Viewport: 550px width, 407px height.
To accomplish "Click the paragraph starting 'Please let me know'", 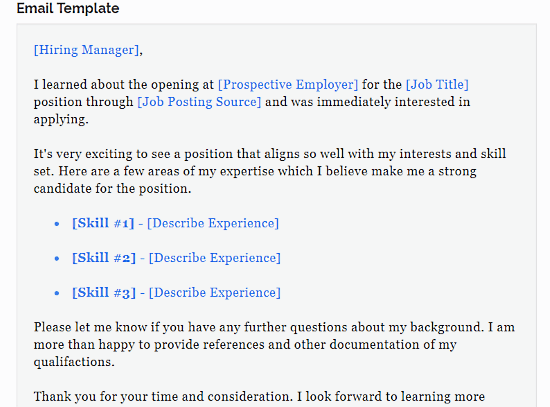I will click(274, 344).
